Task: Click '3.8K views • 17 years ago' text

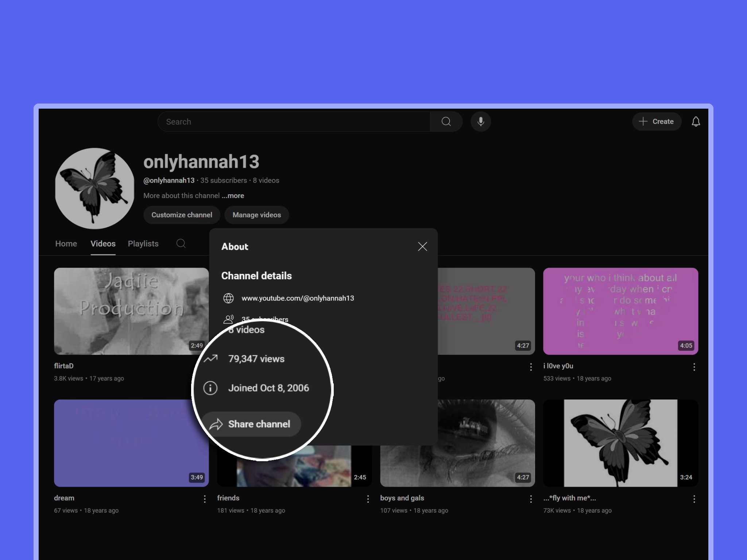Action: 89,378
